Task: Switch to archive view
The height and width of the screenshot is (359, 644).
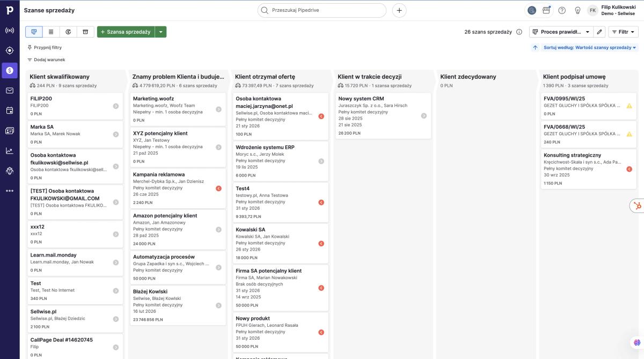Action: click(85, 32)
